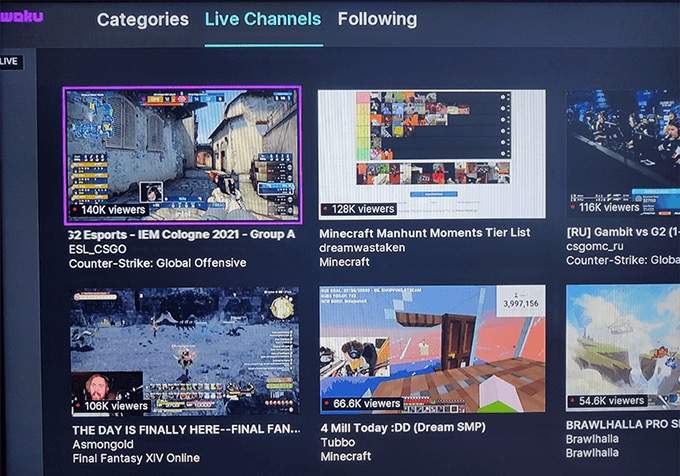Click the Minecraft Manhunt Moments Tier List title

[x=425, y=233]
